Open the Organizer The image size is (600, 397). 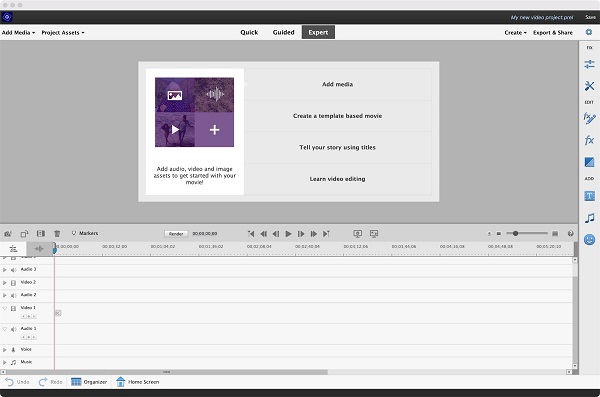[89, 382]
